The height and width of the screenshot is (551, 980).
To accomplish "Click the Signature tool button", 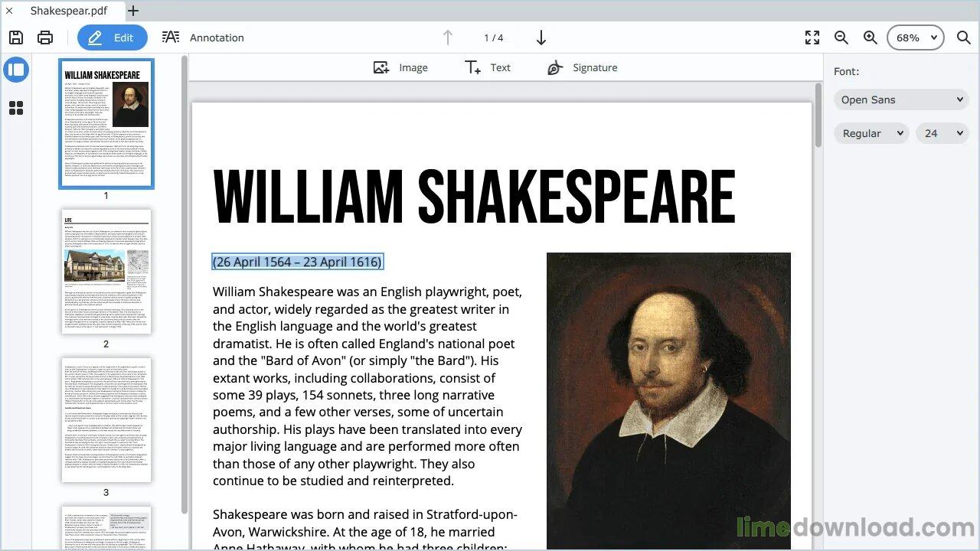I will pyautogui.click(x=582, y=67).
